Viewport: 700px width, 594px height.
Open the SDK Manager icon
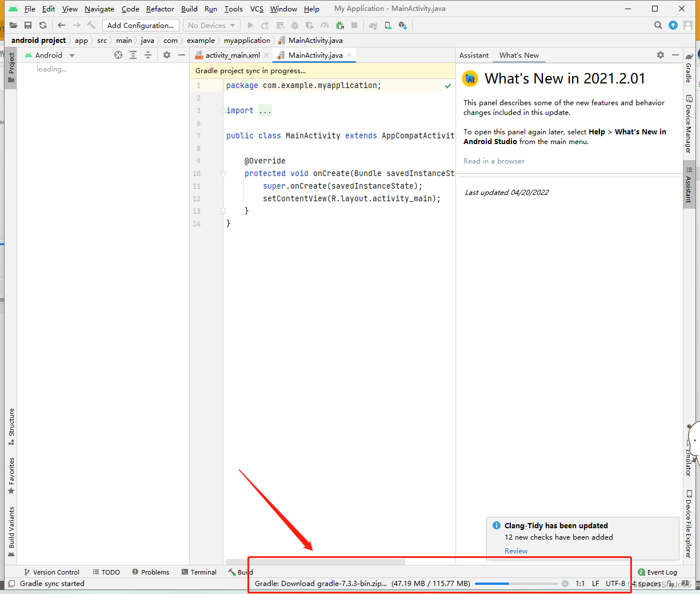pyautogui.click(x=402, y=25)
